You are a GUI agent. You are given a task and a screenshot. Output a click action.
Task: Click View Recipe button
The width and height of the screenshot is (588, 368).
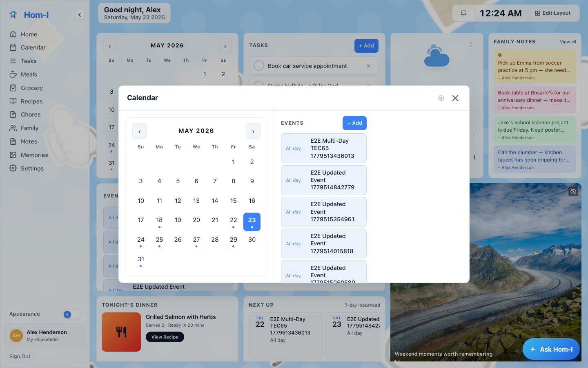click(x=165, y=337)
